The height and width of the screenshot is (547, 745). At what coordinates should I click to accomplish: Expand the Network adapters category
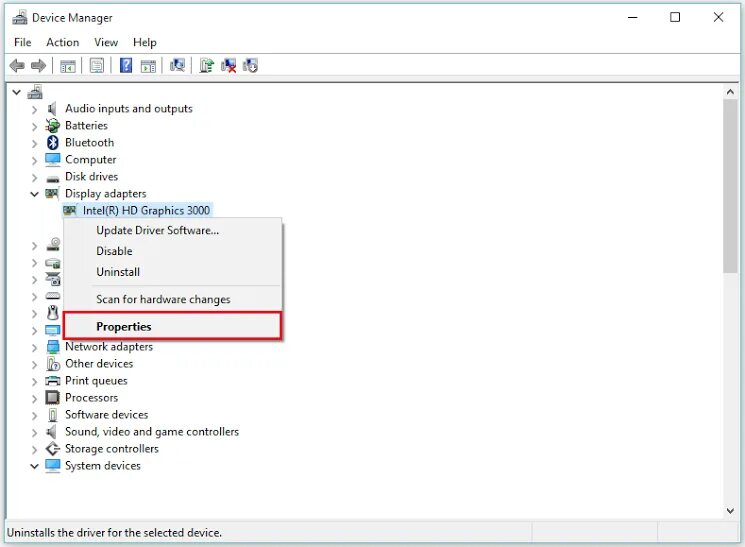click(34, 348)
